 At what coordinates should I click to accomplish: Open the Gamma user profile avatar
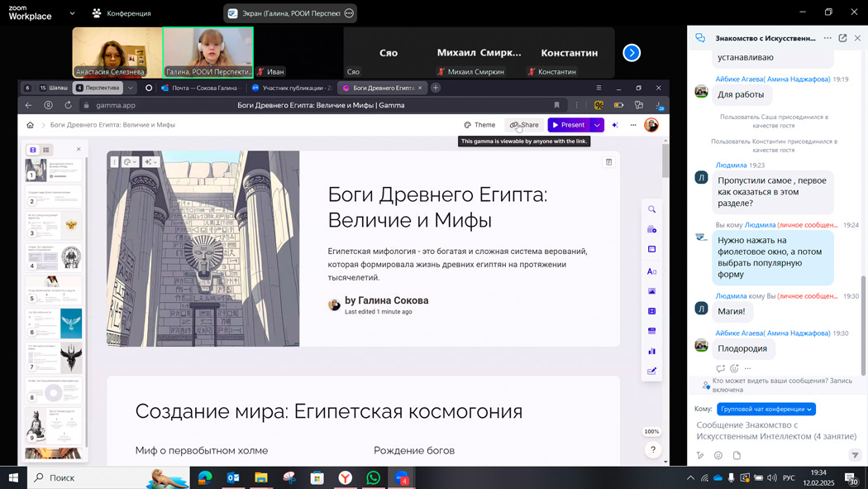[x=651, y=125]
